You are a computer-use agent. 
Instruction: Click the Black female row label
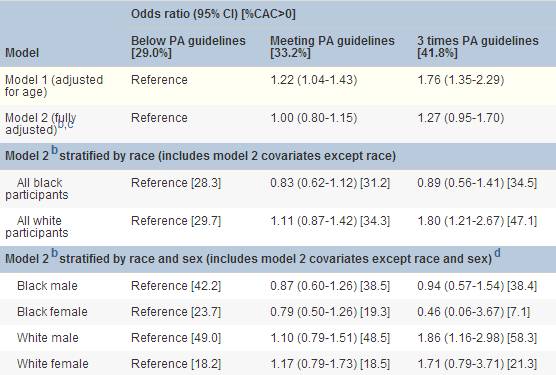(52, 312)
